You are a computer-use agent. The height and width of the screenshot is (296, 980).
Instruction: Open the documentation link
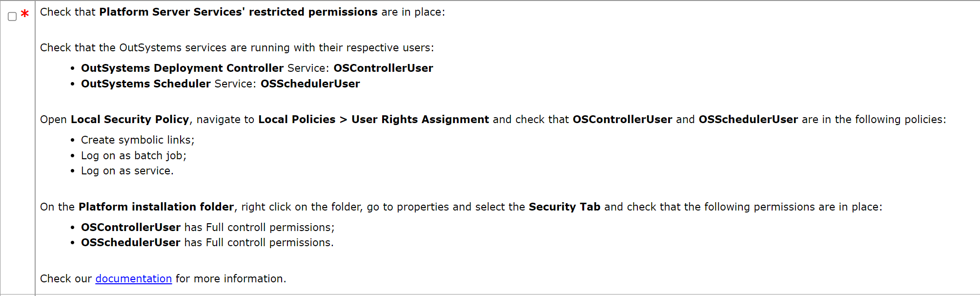(133, 278)
